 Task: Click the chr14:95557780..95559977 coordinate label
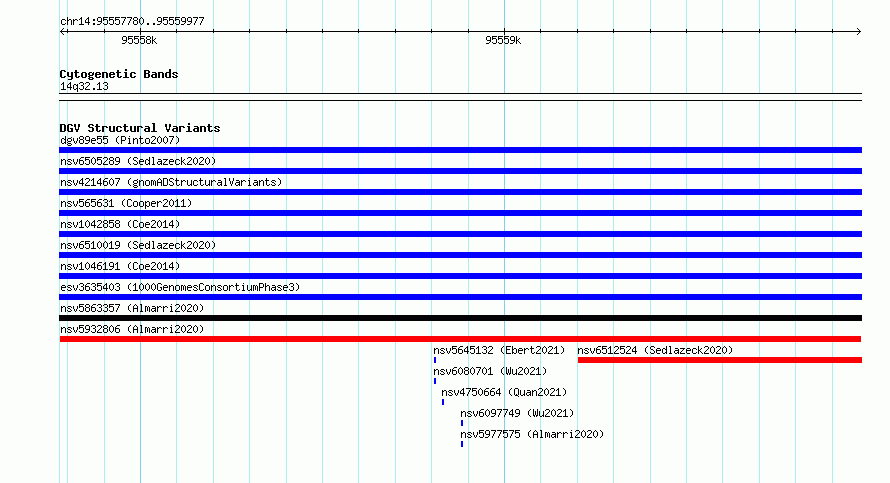(132, 21)
